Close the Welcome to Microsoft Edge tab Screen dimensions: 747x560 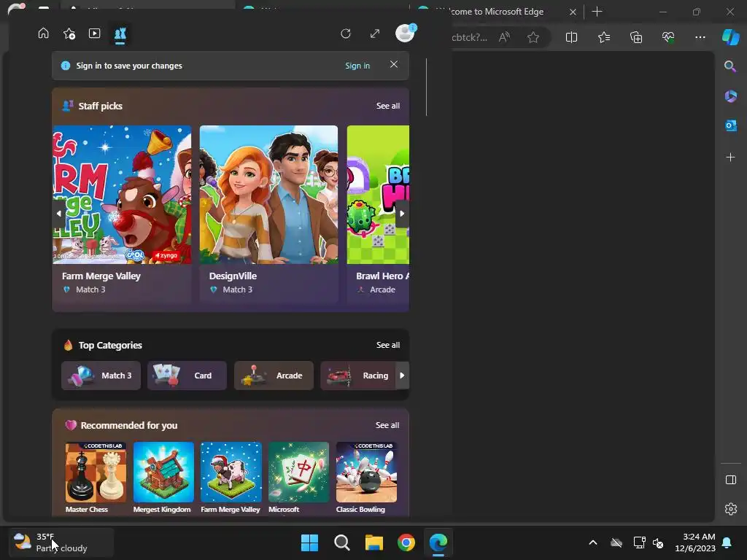click(x=573, y=12)
